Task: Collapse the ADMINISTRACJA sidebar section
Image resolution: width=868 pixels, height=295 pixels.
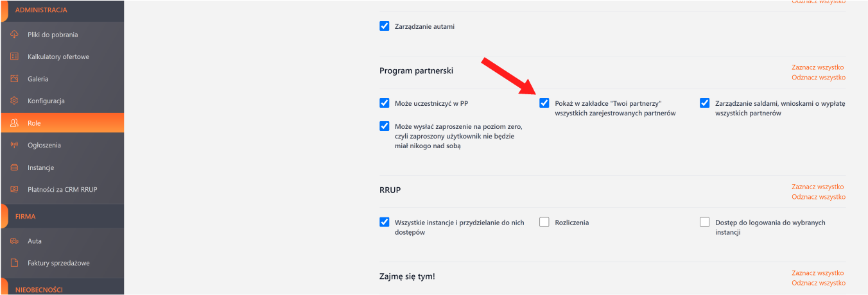Action: click(x=41, y=10)
